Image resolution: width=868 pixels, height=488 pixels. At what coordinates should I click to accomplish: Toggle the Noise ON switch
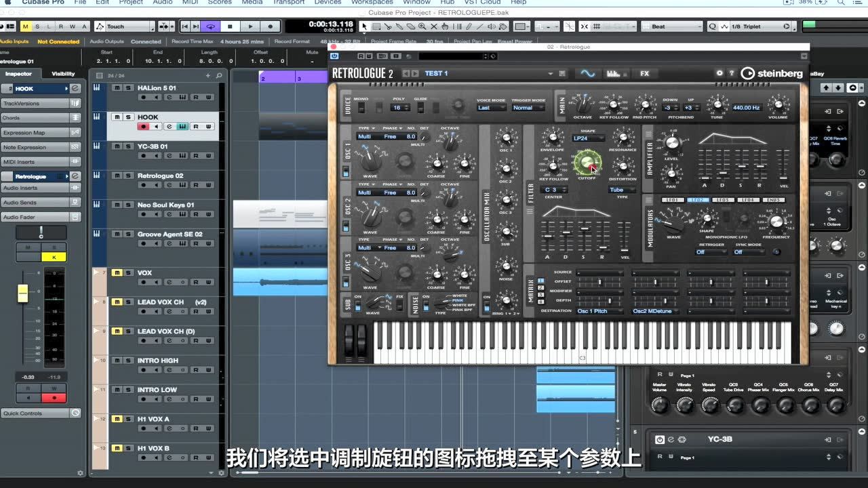pyautogui.click(x=427, y=305)
